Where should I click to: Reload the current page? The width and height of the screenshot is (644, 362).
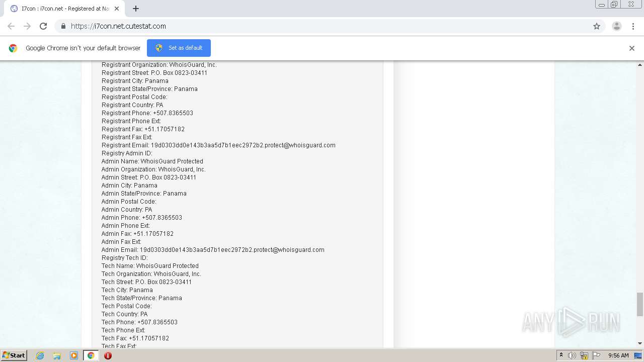coord(43,26)
